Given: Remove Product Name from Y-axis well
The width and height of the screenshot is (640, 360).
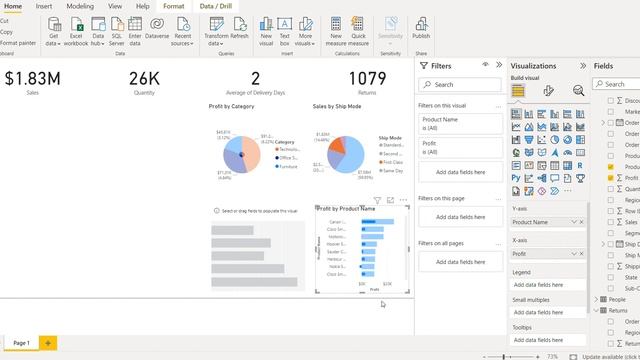Looking at the screenshot, I should tap(582, 222).
